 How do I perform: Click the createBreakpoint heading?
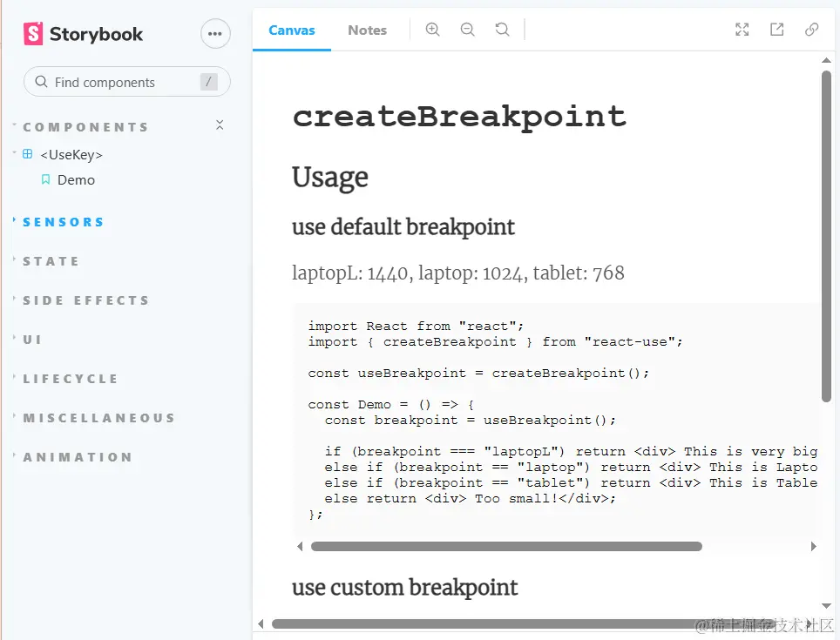[459, 116]
